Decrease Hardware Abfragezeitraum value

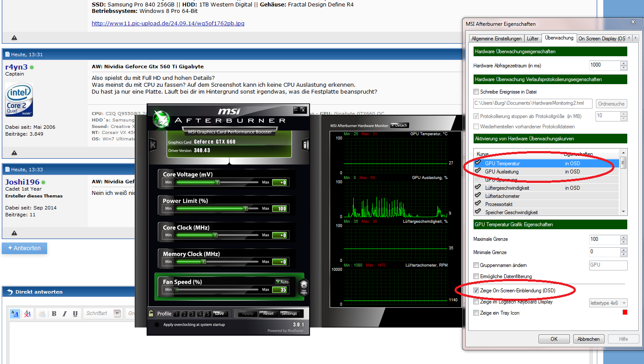pos(624,68)
